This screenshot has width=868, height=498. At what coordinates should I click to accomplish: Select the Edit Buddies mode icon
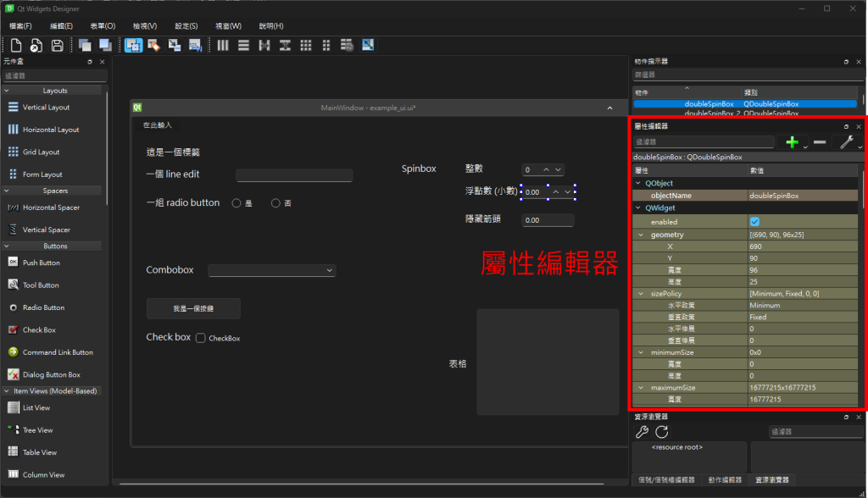[175, 46]
